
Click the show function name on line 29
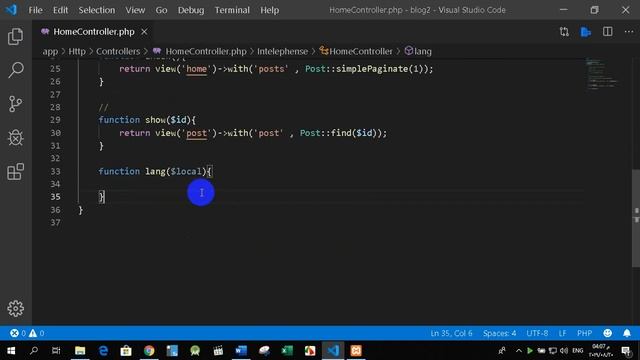click(x=156, y=120)
